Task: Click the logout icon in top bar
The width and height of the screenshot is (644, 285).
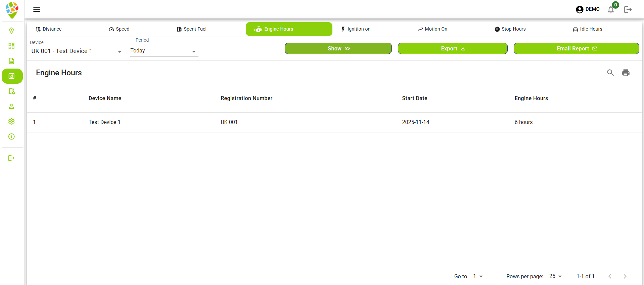Action: [628, 10]
